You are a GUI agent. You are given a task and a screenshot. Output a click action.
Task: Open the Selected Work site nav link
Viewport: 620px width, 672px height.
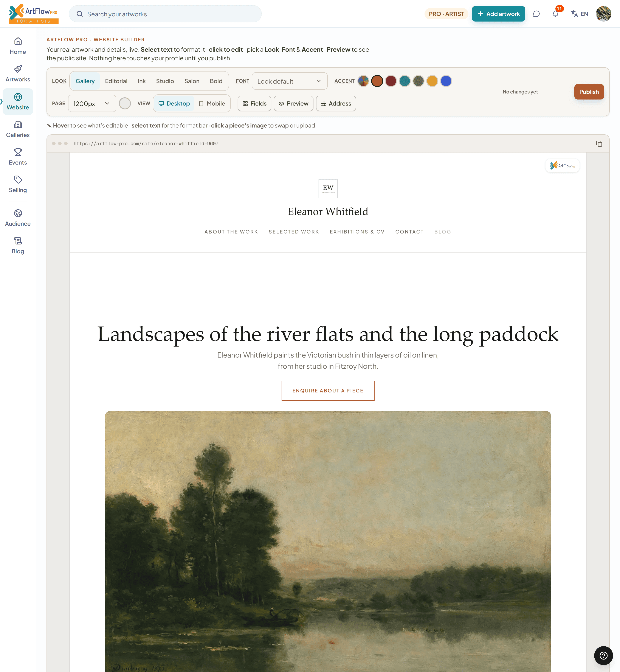coord(294,232)
